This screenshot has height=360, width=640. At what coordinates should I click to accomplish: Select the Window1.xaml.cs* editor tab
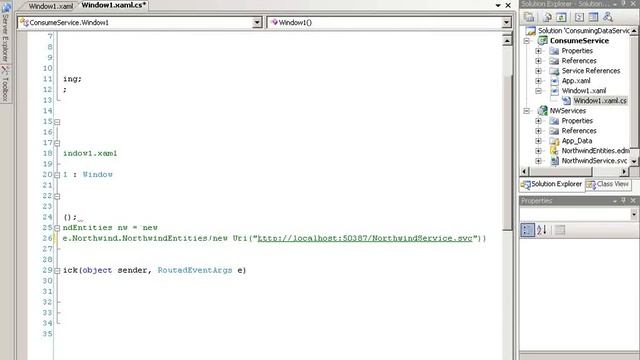pos(113,5)
